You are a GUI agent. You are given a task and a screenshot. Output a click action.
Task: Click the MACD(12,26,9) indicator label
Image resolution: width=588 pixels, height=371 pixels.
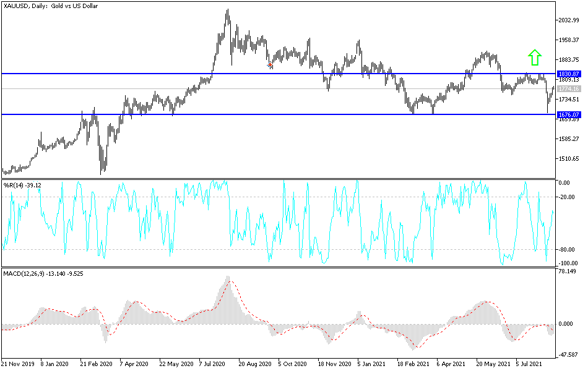[x=43, y=274]
